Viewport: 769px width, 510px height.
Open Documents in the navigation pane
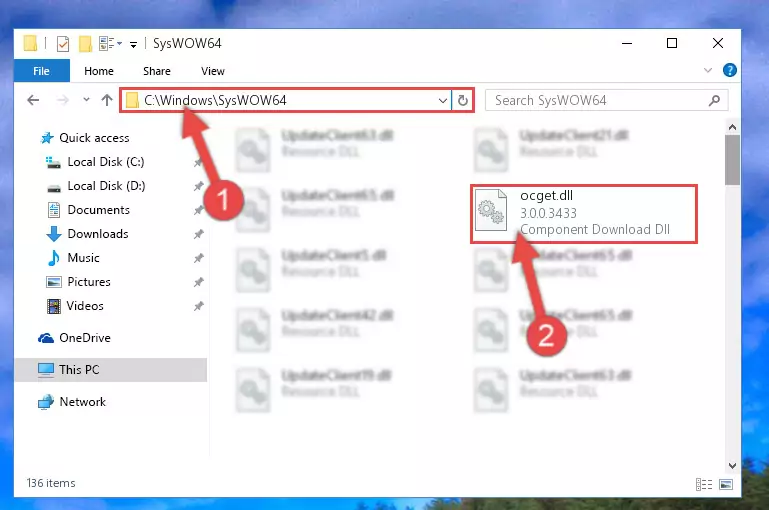(x=99, y=210)
